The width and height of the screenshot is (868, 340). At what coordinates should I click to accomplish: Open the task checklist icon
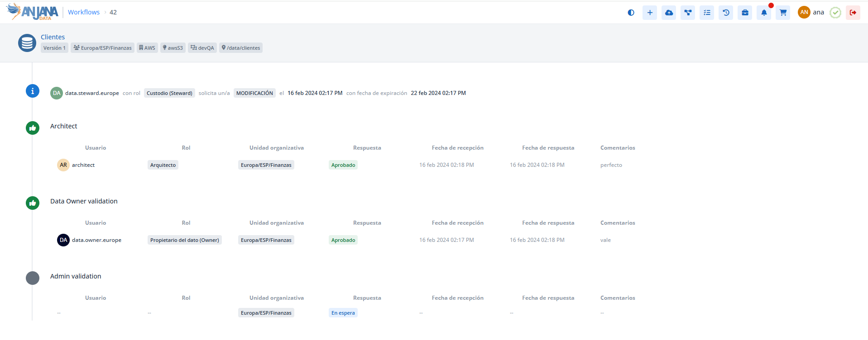click(707, 13)
